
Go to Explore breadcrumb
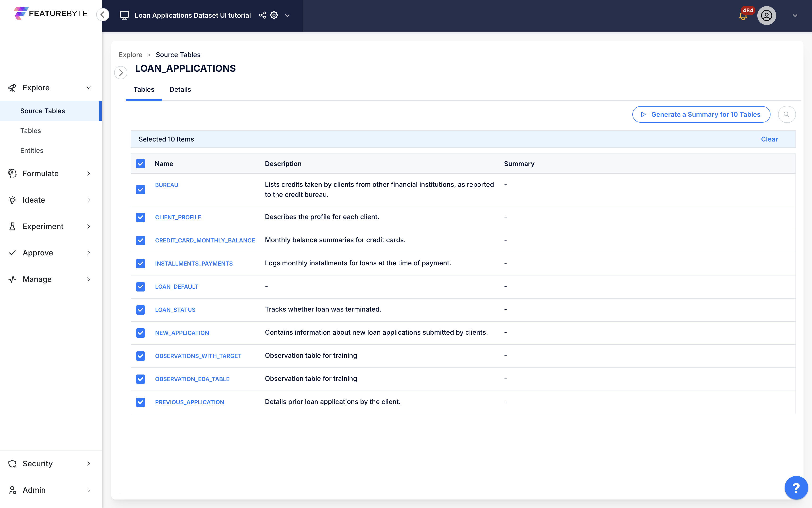point(130,55)
